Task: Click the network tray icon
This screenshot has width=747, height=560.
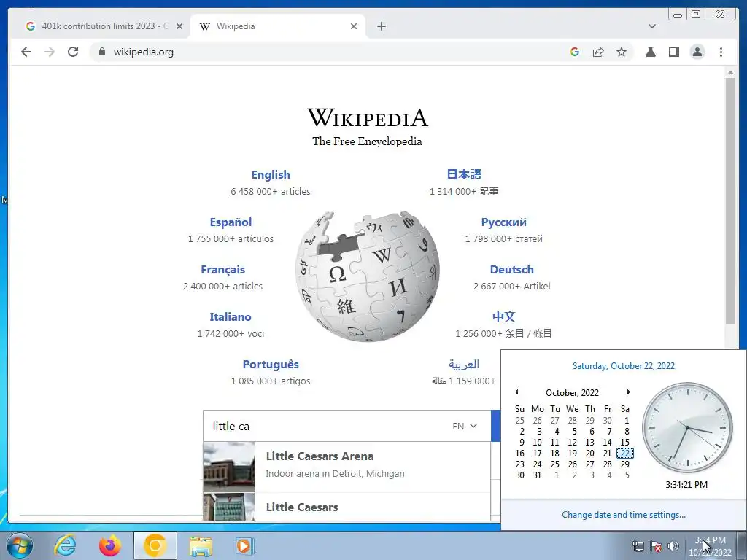Action: tap(638, 546)
